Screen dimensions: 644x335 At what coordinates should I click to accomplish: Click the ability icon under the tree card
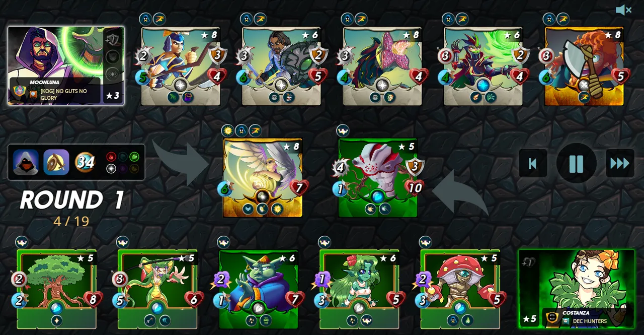coord(56,320)
